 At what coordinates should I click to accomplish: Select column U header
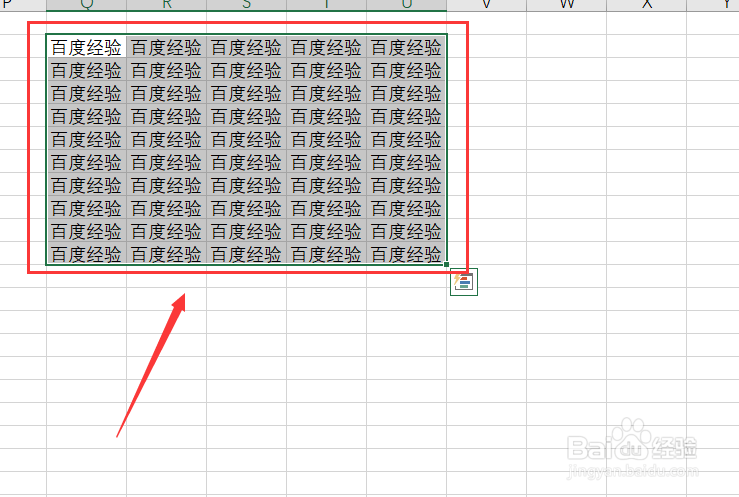point(406,5)
